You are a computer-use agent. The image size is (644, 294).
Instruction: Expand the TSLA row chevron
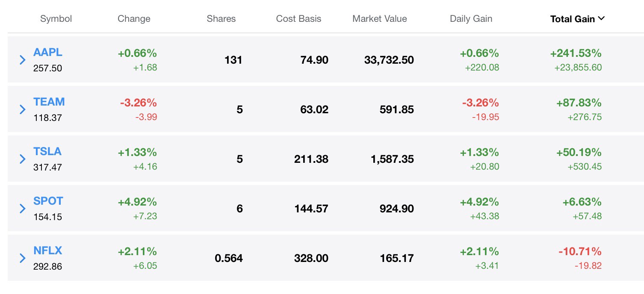[23, 159]
